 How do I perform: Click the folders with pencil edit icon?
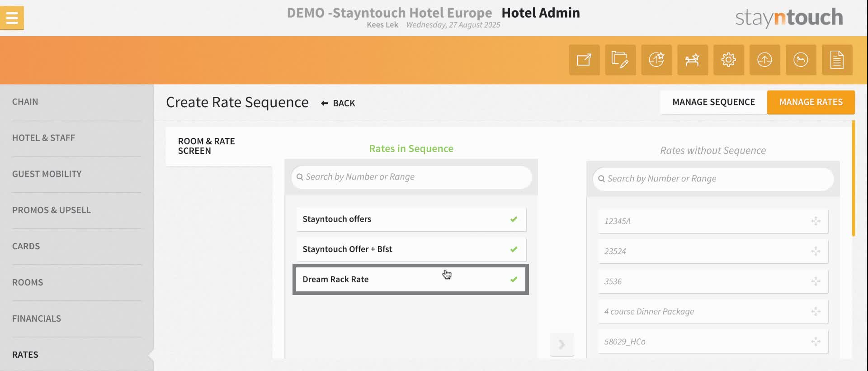620,60
